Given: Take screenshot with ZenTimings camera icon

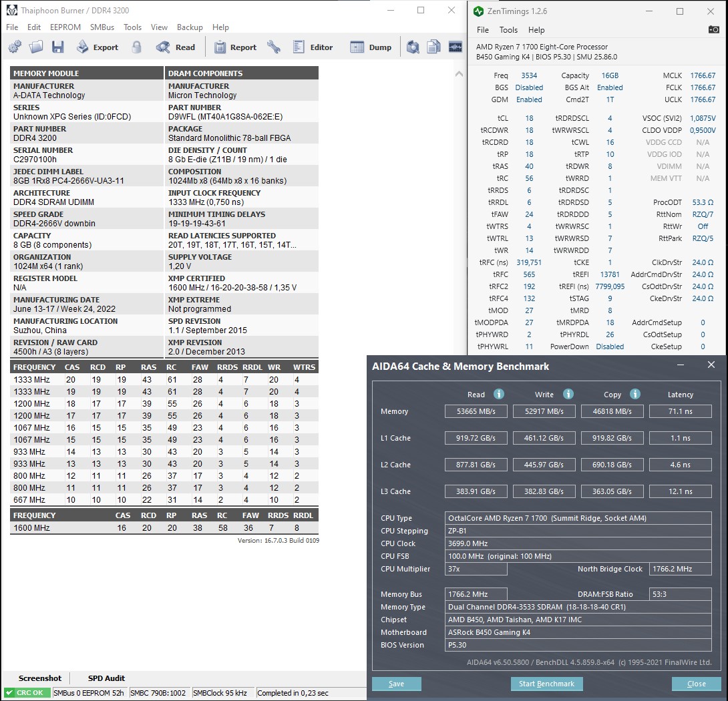Looking at the screenshot, I should pos(713,30).
